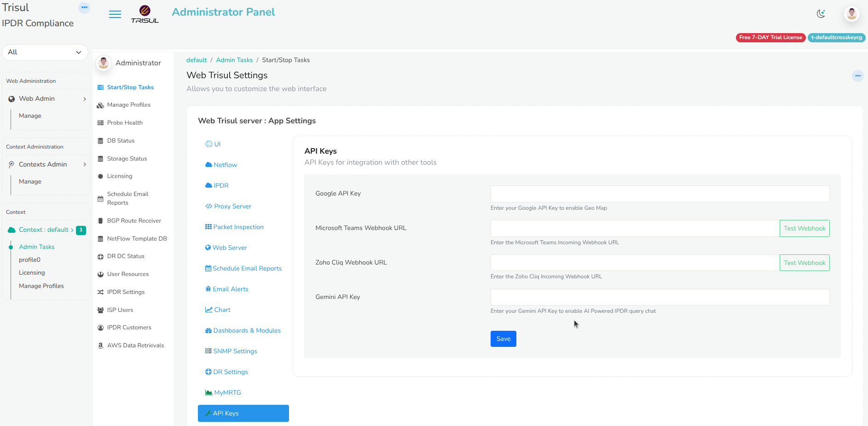Switch to the Netflow settings tab
This screenshot has height=426, width=868.
pyautogui.click(x=225, y=165)
